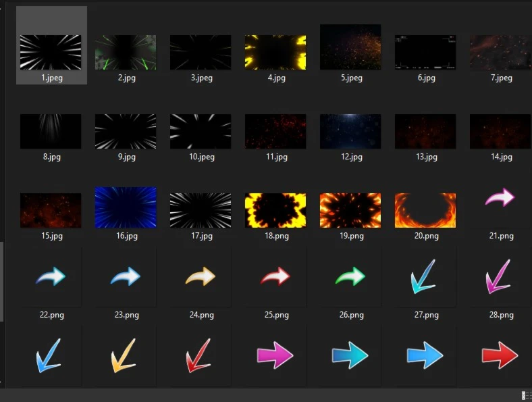Select the green laser thumbnail of 2.jpg
Image resolution: width=532 pixels, height=402 pixels.
[126, 52]
